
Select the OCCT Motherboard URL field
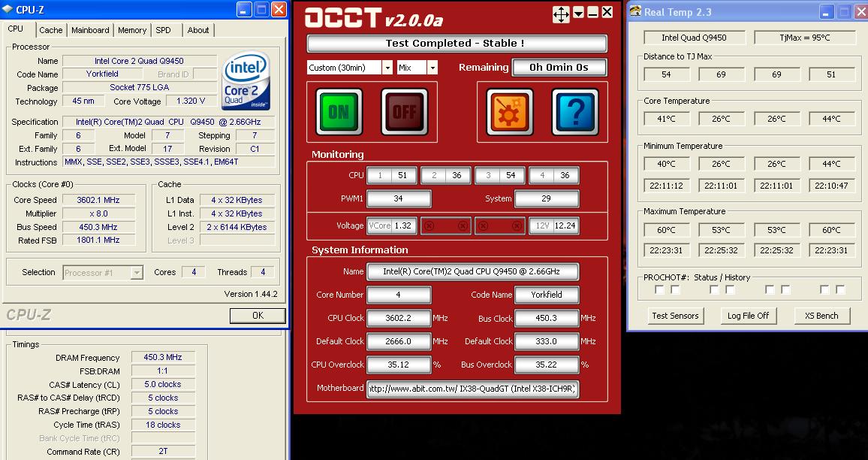(473, 389)
